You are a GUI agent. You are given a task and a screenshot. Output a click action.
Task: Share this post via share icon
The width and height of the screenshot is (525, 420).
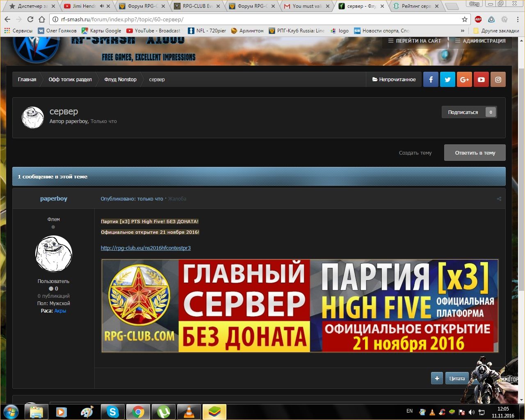pos(499,199)
